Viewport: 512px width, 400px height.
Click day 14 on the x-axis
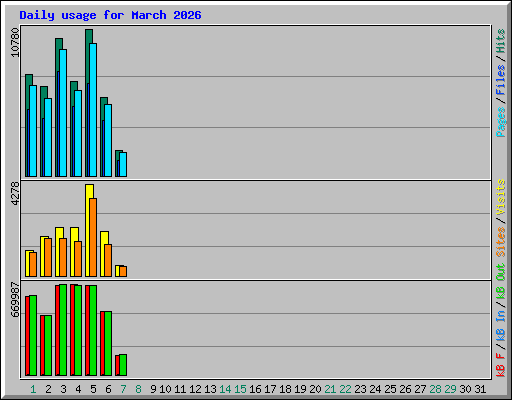pos(225,389)
